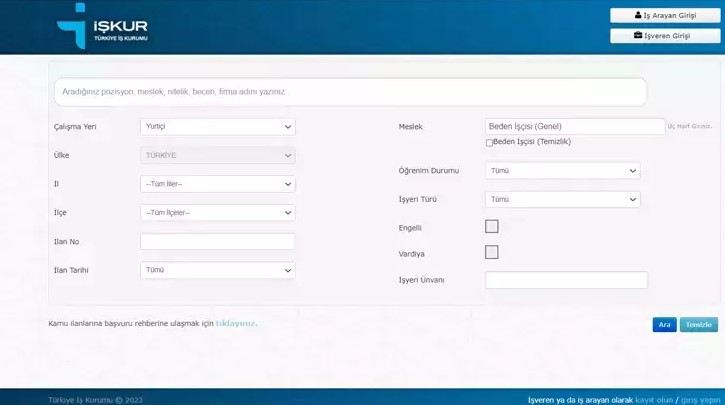725x405 pixels.
Task: Click the Meslek text field
Action: point(575,126)
